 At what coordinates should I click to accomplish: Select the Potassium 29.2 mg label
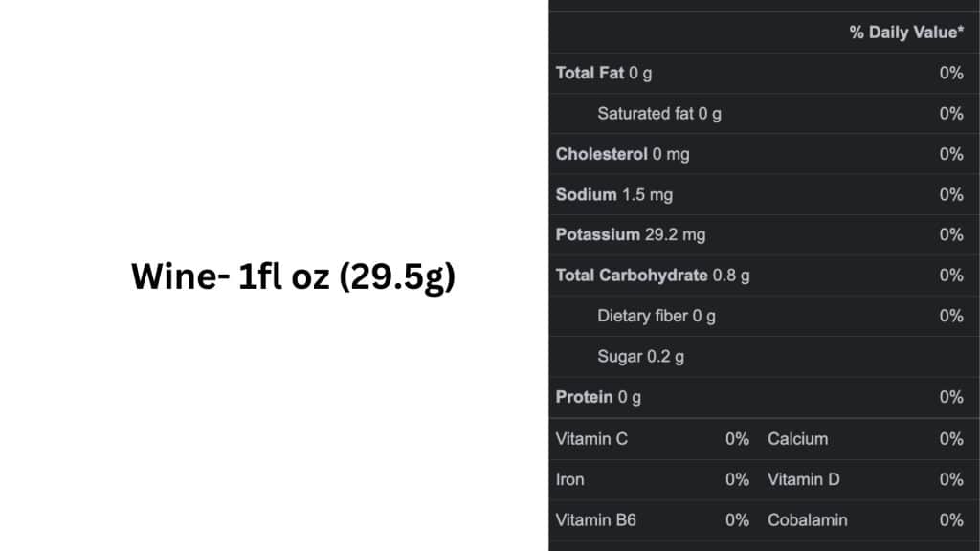click(x=630, y=234)
